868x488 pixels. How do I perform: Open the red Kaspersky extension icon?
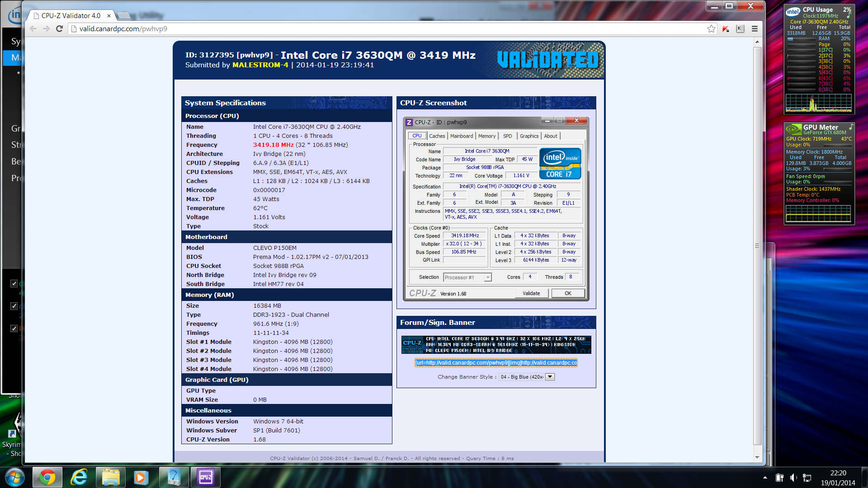[x=726, y=28]
